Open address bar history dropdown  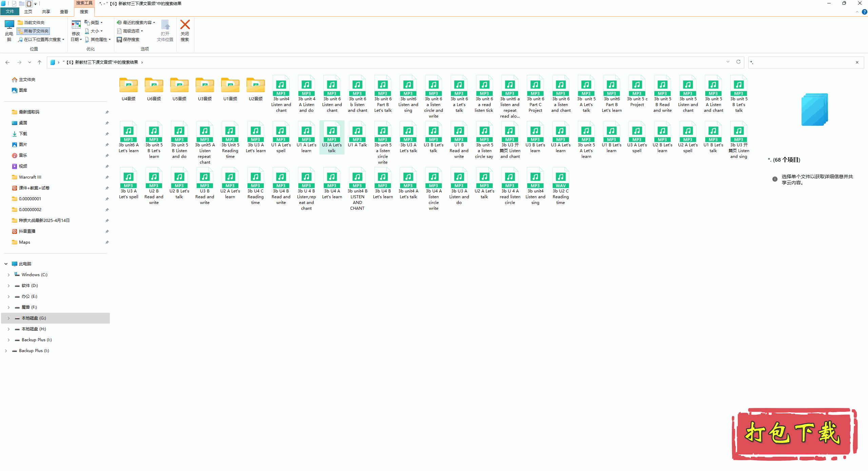coord(728,62)
